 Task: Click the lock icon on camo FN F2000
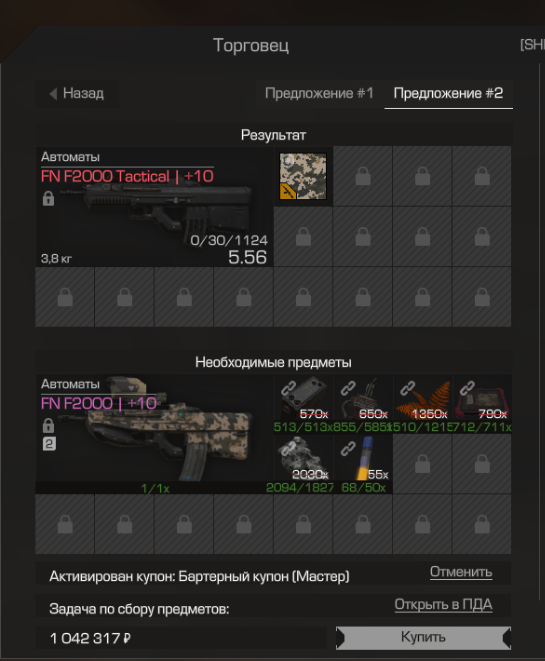click(48, 425)
